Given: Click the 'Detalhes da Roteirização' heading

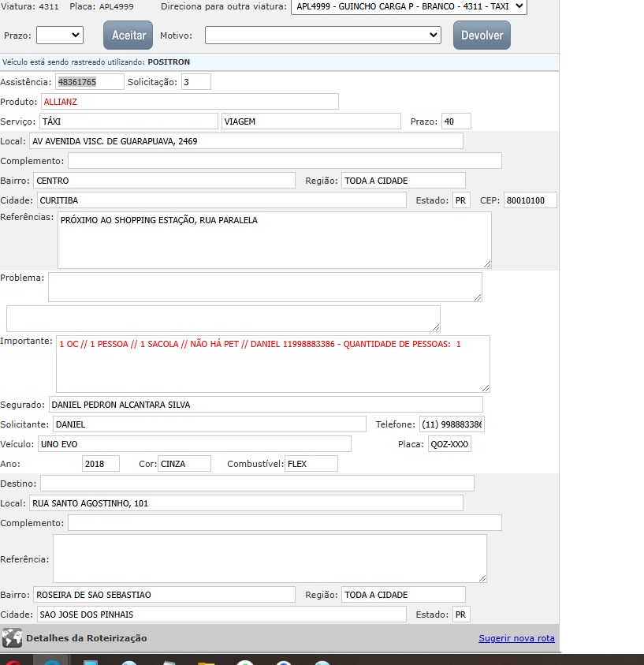Looking at the screenshot, I should point(87,638).
